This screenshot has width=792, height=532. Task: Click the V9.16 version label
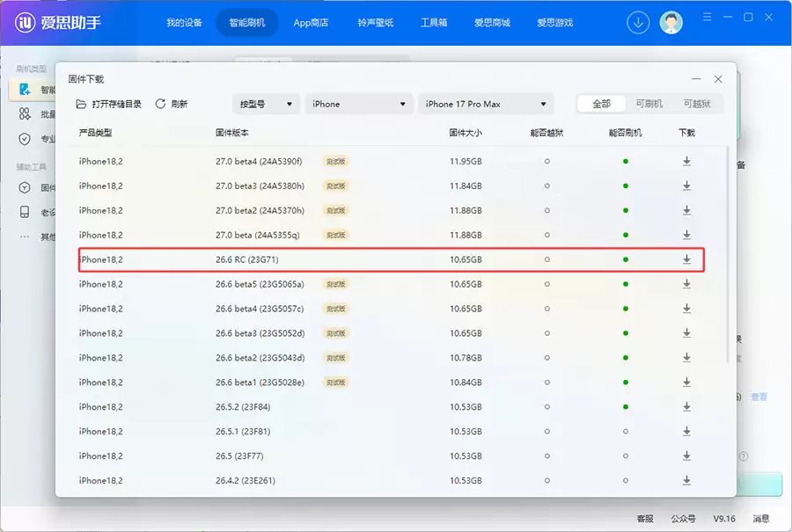pyautogui.click(x=724, y=519)
